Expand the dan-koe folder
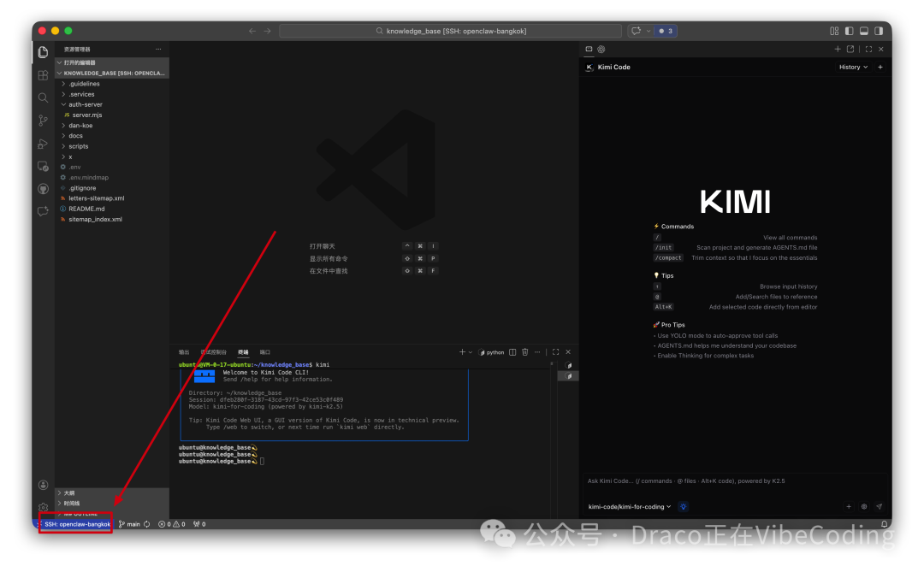This screenshot has height=572, width=924. [81, 125]
